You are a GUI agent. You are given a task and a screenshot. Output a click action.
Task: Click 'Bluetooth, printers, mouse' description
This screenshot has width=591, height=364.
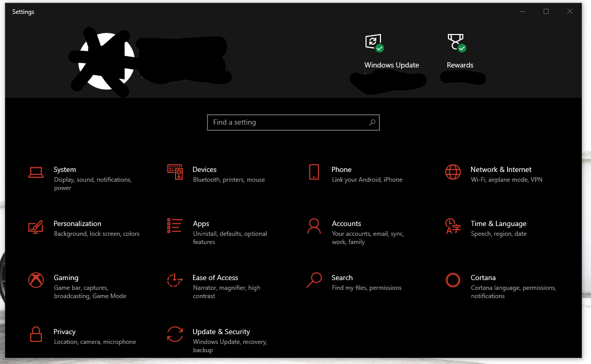tap(229, 180)
